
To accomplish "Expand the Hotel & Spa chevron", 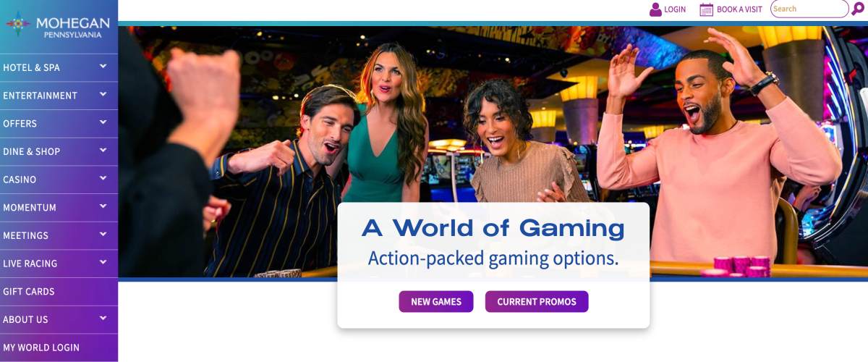I will 103,66.
